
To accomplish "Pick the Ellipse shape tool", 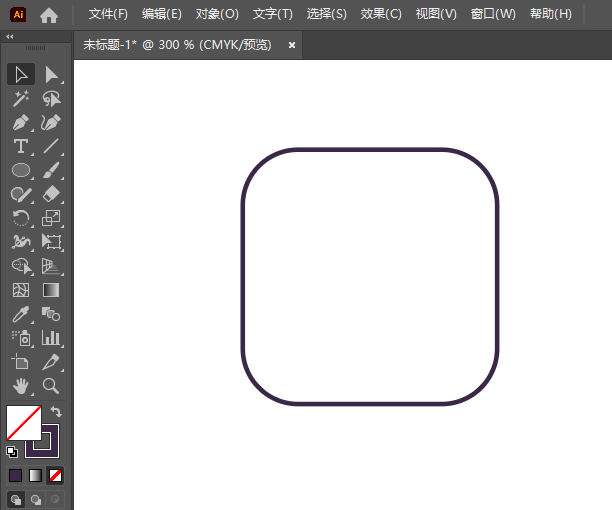I will pos(20,170).
